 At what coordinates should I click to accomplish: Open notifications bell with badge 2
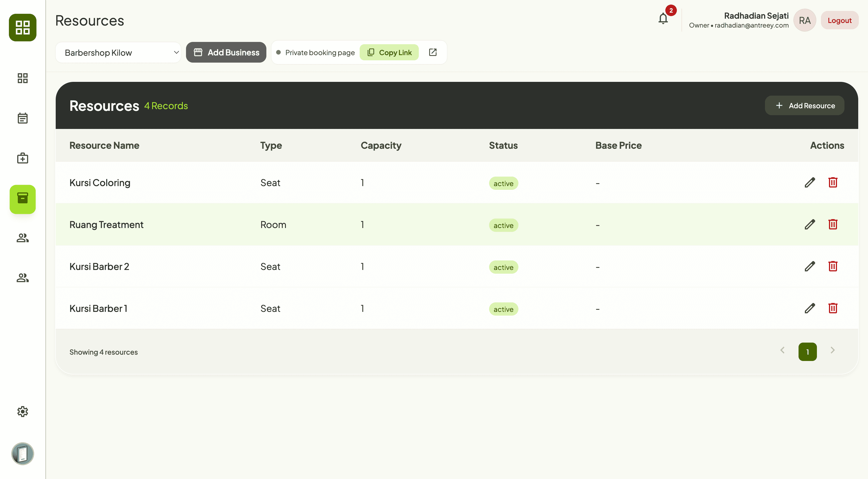(x=663, y=19)
